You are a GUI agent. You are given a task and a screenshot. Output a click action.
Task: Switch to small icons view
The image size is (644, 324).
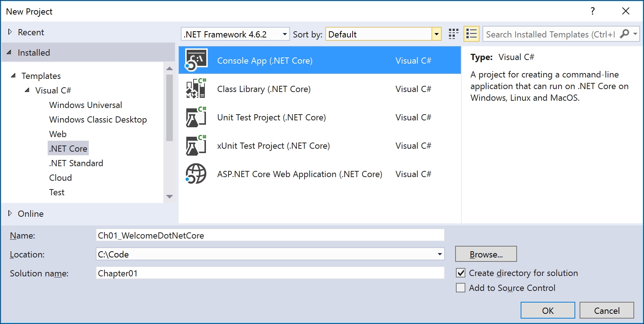[x=453, y=34]
